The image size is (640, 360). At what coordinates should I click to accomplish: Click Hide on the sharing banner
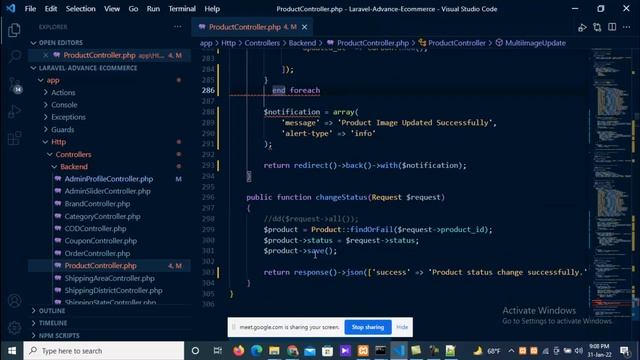pos(402,327)
